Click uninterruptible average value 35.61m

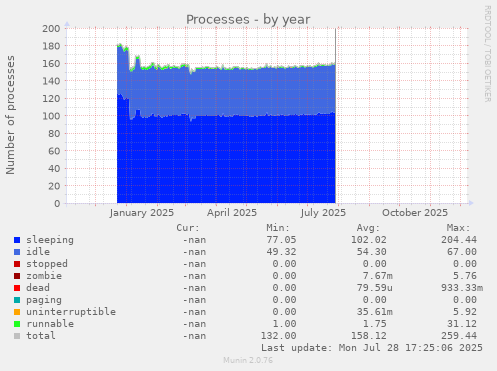click(x=375, y=312)
